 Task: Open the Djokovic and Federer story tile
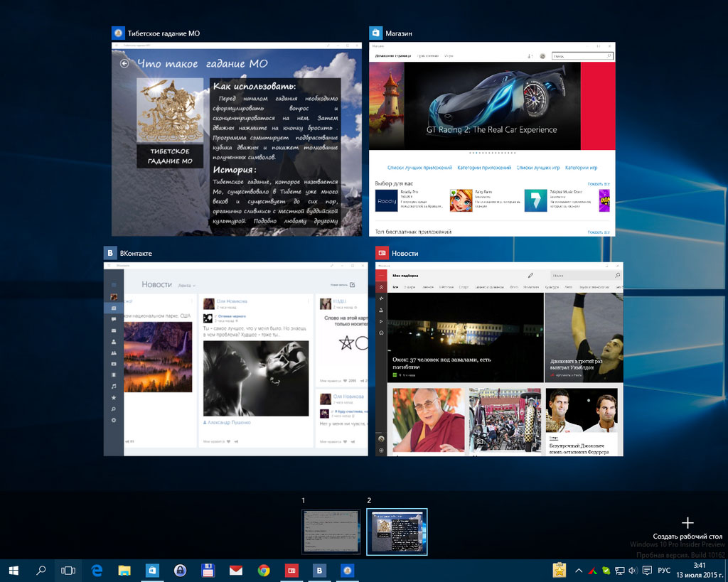[582, 421]
